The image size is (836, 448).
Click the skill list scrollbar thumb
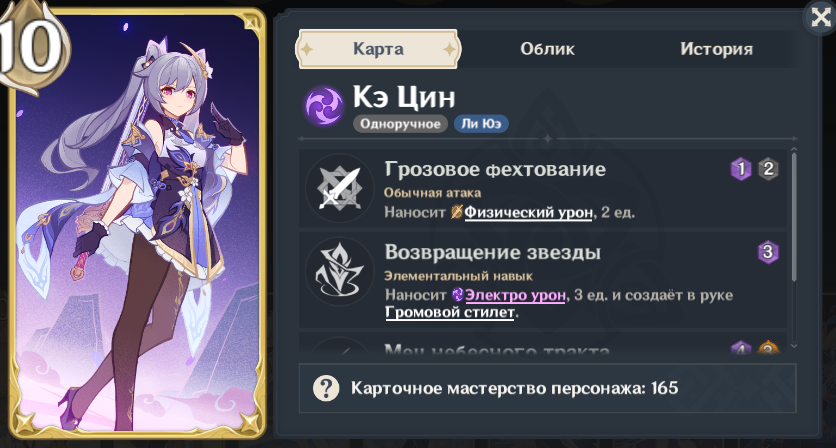794,217
